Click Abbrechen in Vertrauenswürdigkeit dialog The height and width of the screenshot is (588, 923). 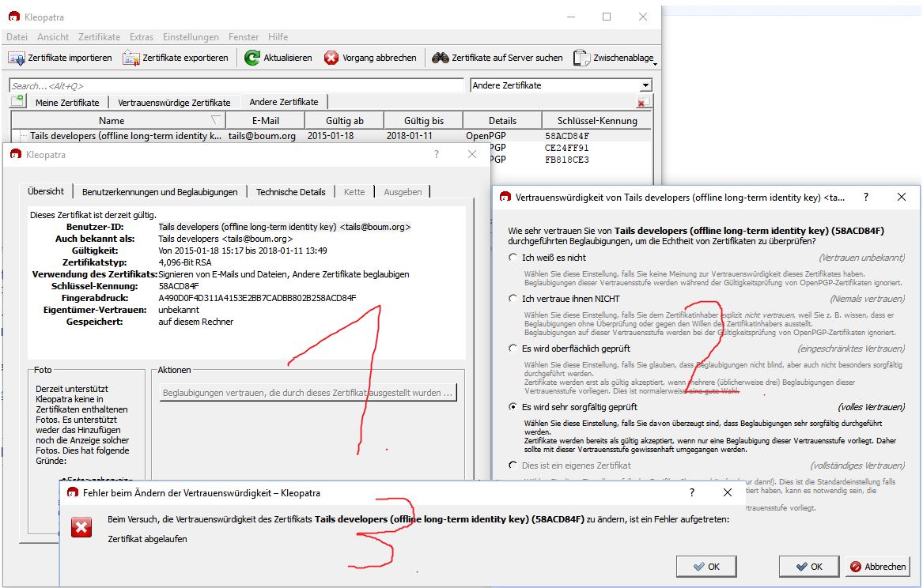pos(877,566)
